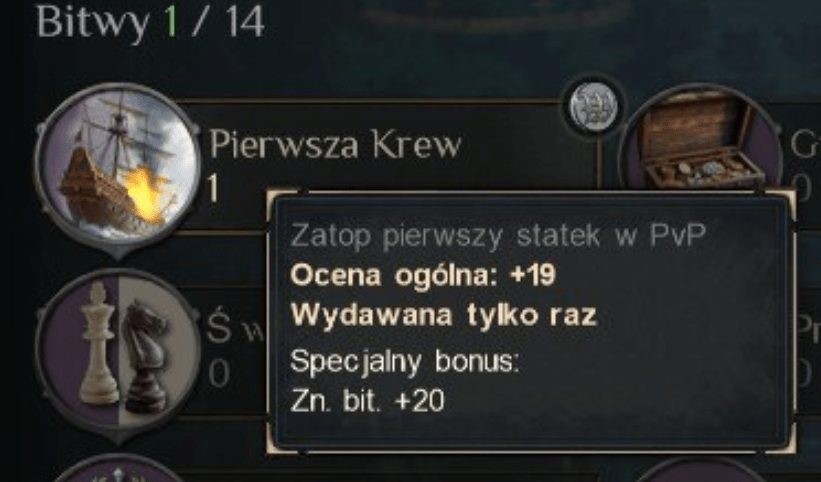The width and height of the screenshot is (821, 482).
Task: Click the silver coin medal badge
Action: pyautogui.click(x=593, y=106)
